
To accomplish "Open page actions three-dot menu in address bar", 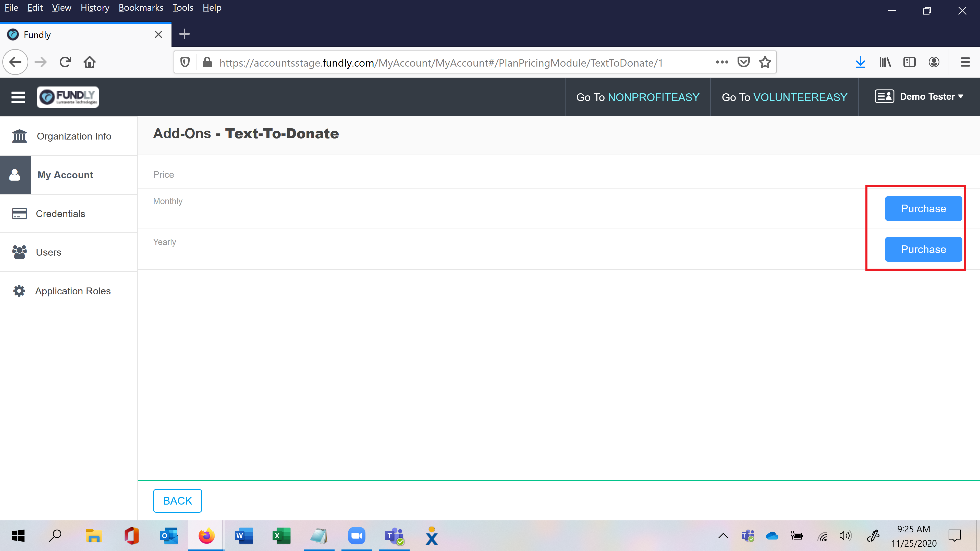I will (722, 62).
